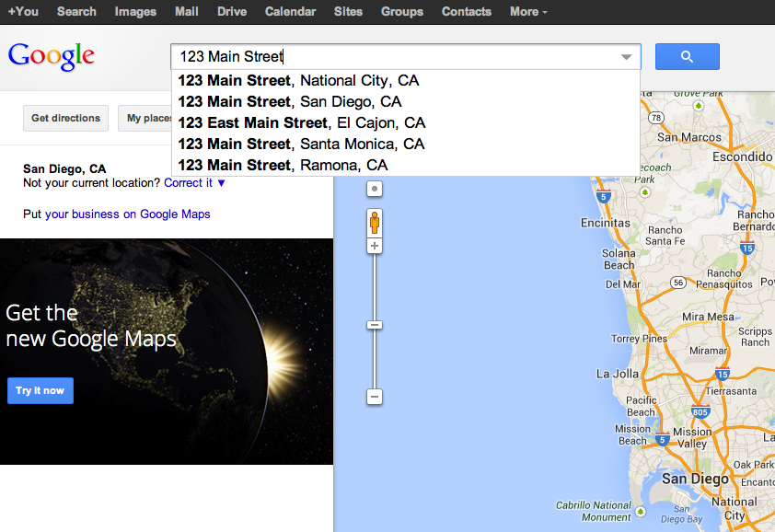Click the San Diego, CA location heading
This screenshot has height=532, width=775.
[x=64, y=169]
